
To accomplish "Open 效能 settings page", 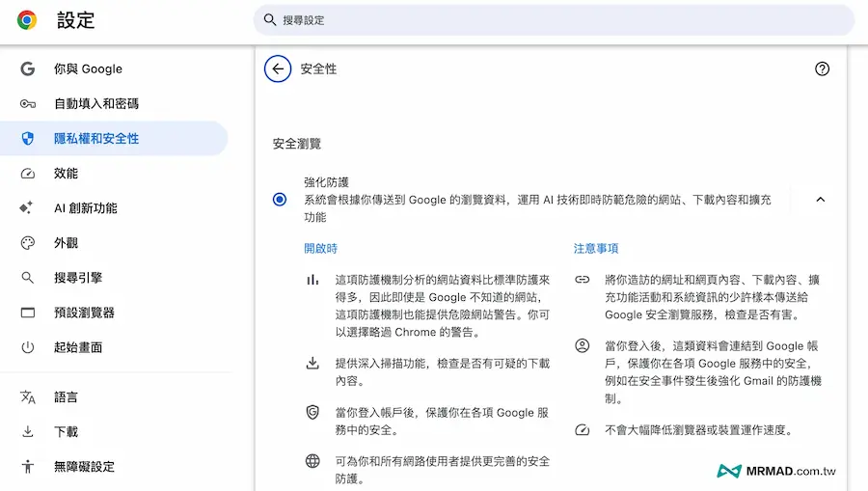I will point(114,174).
